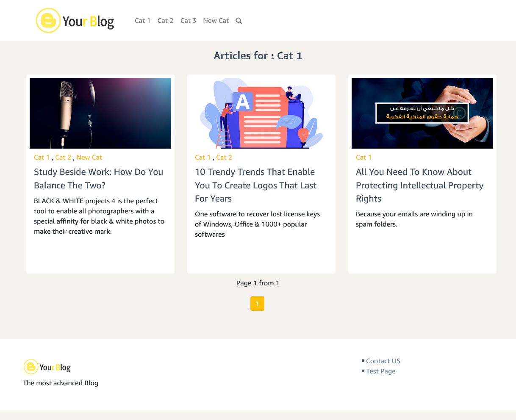The width and height of the screenshot is (516, 420).
Task: Click Cat 1 tag on Intellectual Property card
Action: pos(363,157)
